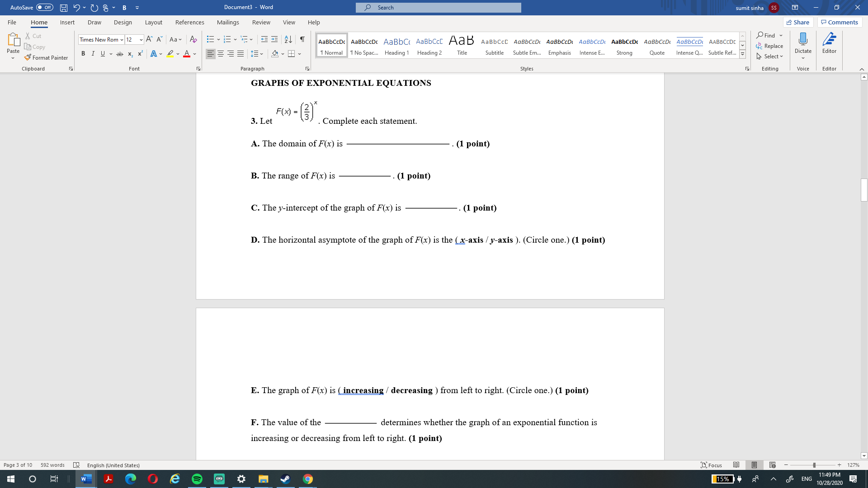Viewport: 868px width, 488px height.
Task: Click Find in Editing group
Action: [x=766, y=35]
